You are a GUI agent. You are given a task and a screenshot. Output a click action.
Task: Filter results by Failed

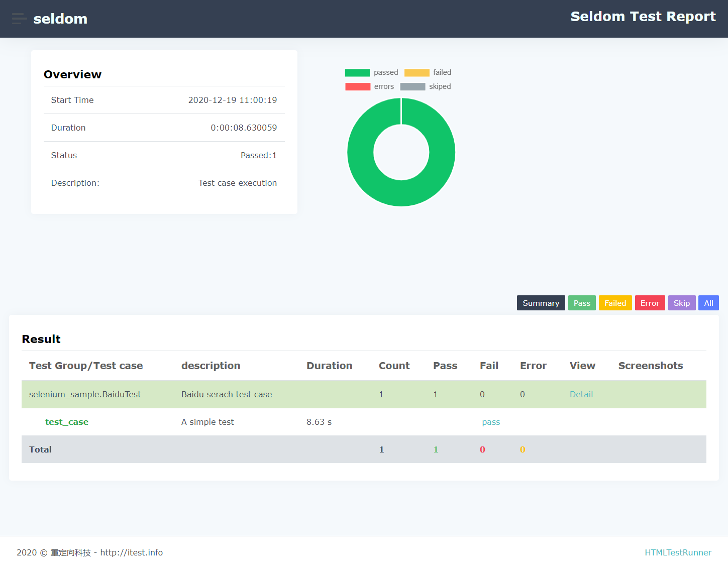pyautogui.click(x=615, y=303)
